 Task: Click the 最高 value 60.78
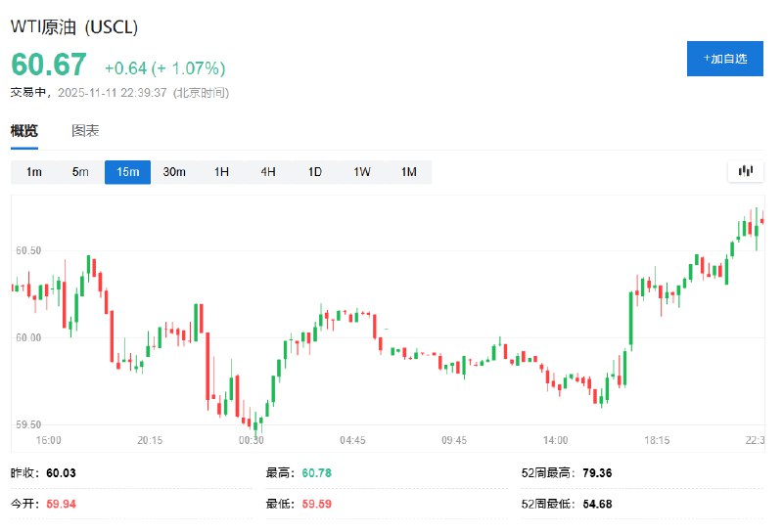(x=316, y=473)
